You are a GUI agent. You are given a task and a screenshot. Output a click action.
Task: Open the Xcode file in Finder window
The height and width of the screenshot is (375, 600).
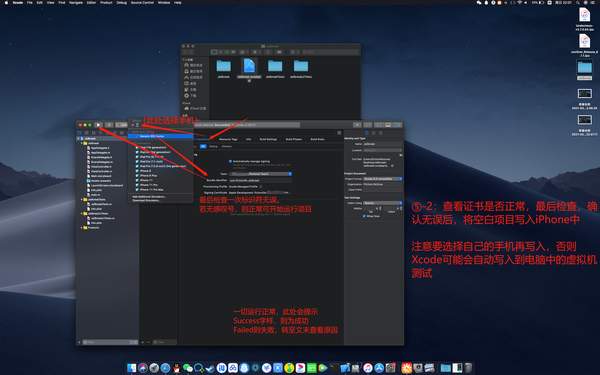[249, 67]
